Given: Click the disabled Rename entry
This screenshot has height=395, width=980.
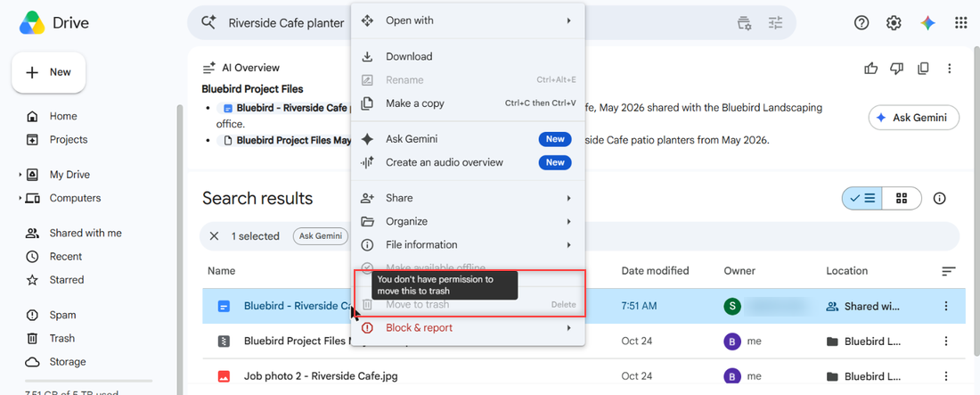Looking at the screenshot, I should click(468, 80).
